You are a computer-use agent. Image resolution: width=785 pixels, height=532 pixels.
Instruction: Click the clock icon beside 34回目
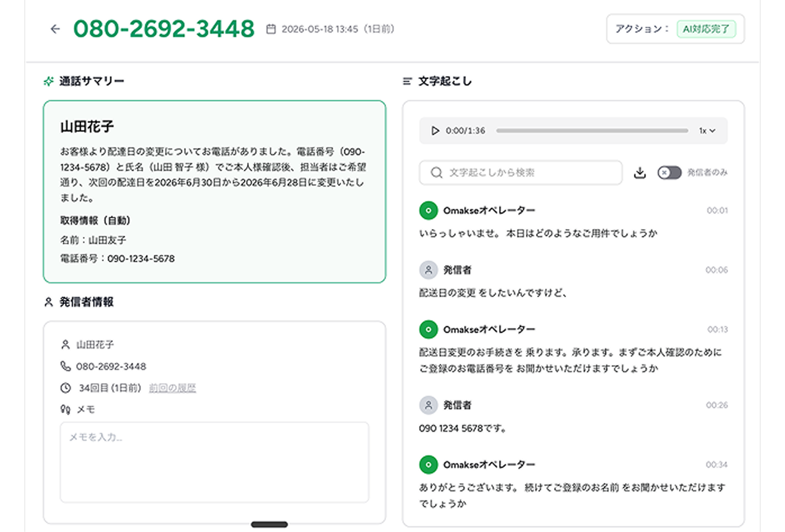[65, 388]
